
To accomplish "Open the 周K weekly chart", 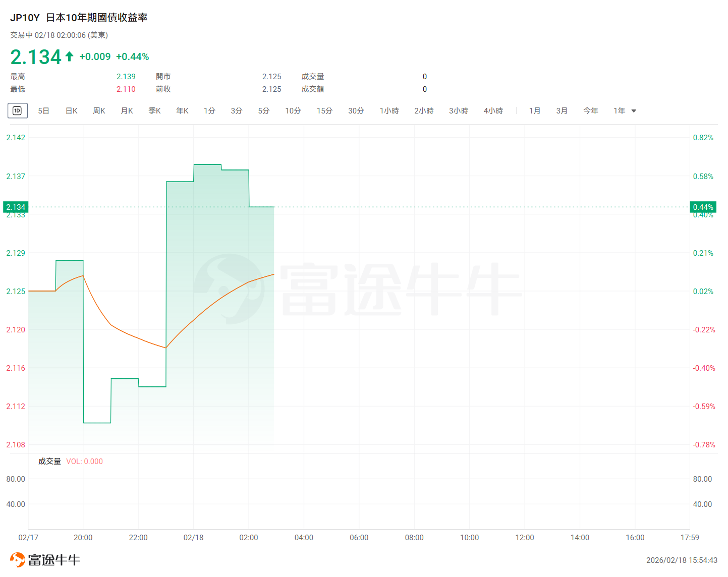I will pos(99,111).
